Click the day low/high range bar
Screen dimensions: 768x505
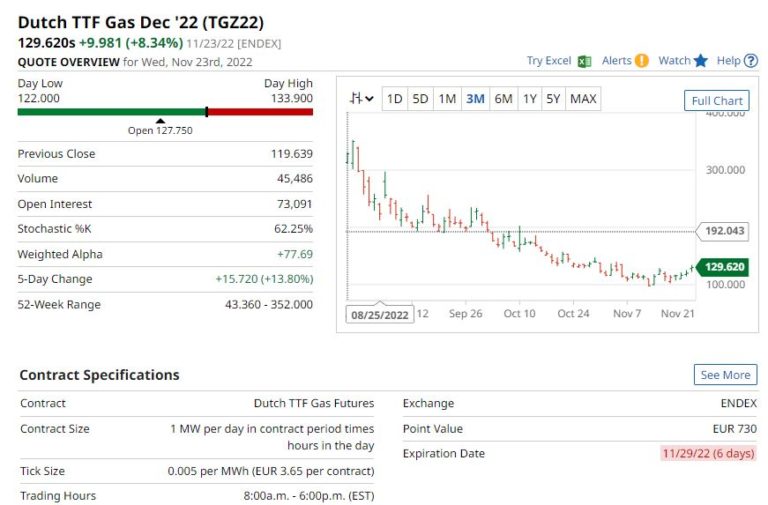(165, 112)
